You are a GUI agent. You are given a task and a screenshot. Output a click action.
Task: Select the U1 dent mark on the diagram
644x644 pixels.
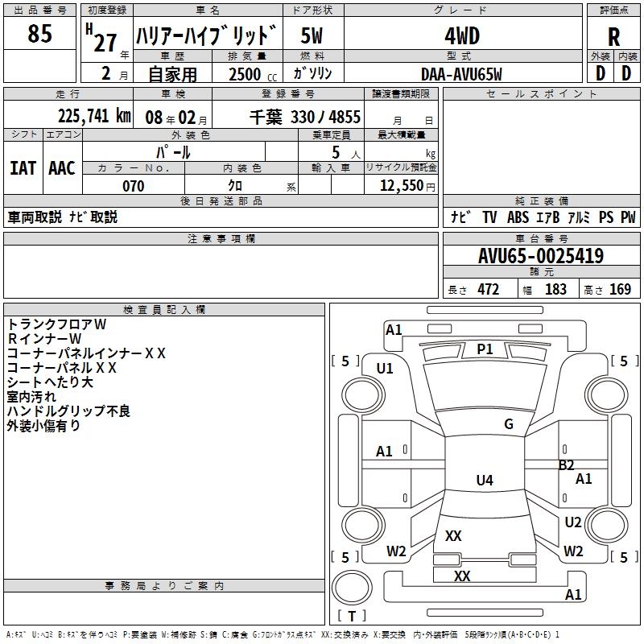click(x=385, y=369)
